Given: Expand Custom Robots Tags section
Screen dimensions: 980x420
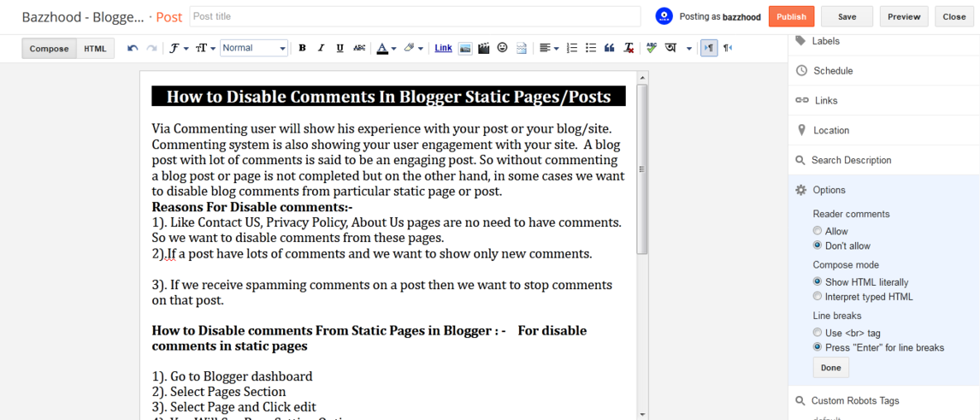Looking at the screenshot, I should click(883, 400).
